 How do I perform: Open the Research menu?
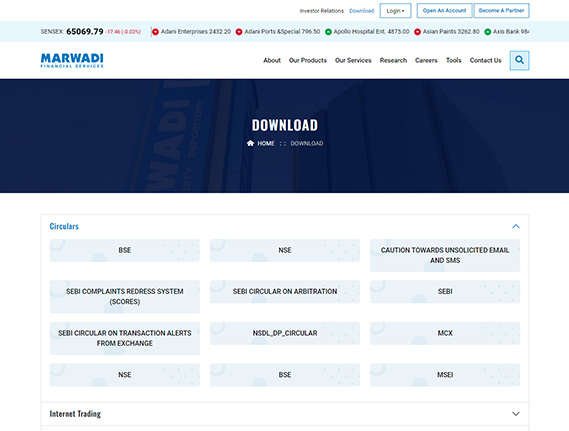point(393,60)
